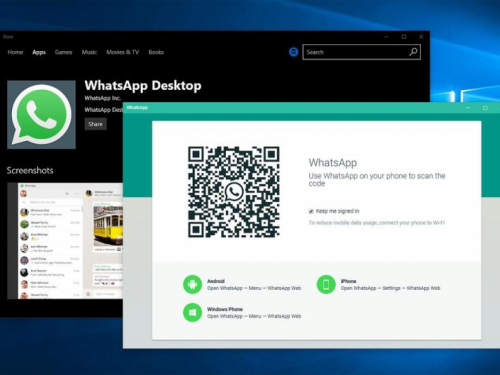Maximize the Store window
The image size is (500, 375).
click(x=404, y=37)
